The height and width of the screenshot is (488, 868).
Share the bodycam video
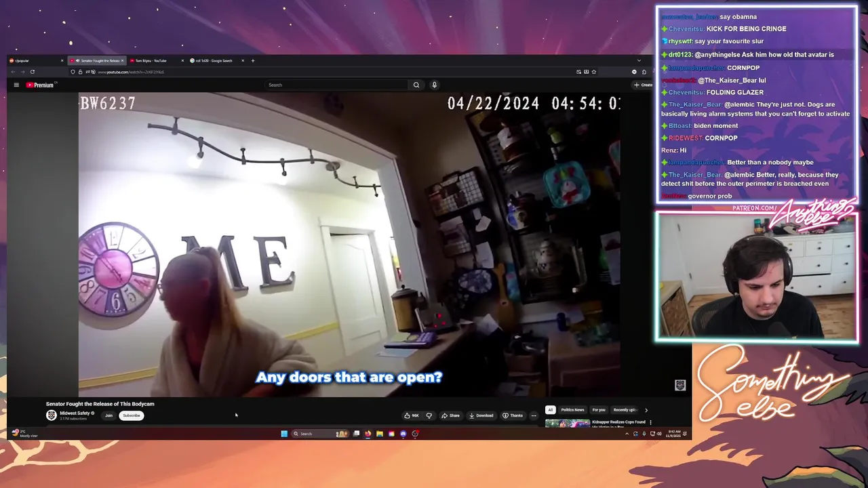click(450, 415)
